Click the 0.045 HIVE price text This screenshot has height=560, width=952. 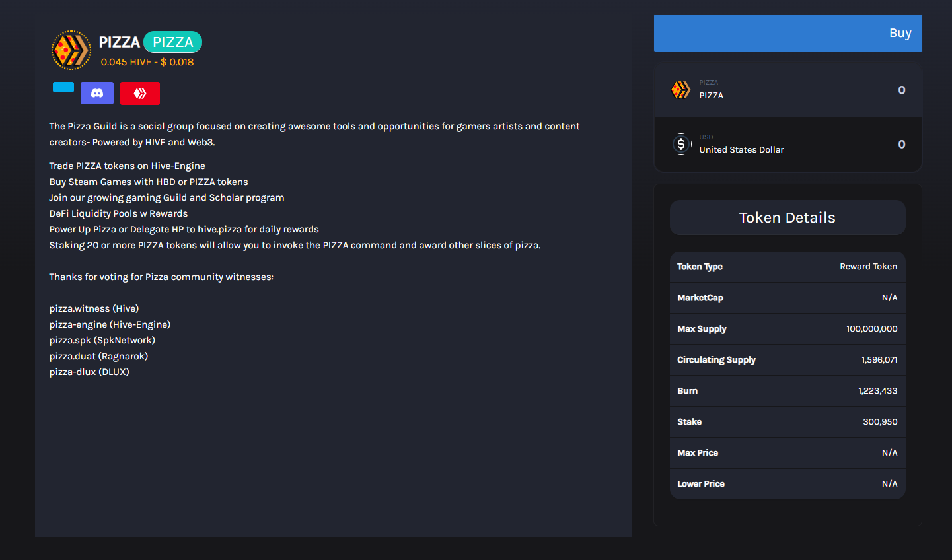pyautogui.click(x=126, y=62)
